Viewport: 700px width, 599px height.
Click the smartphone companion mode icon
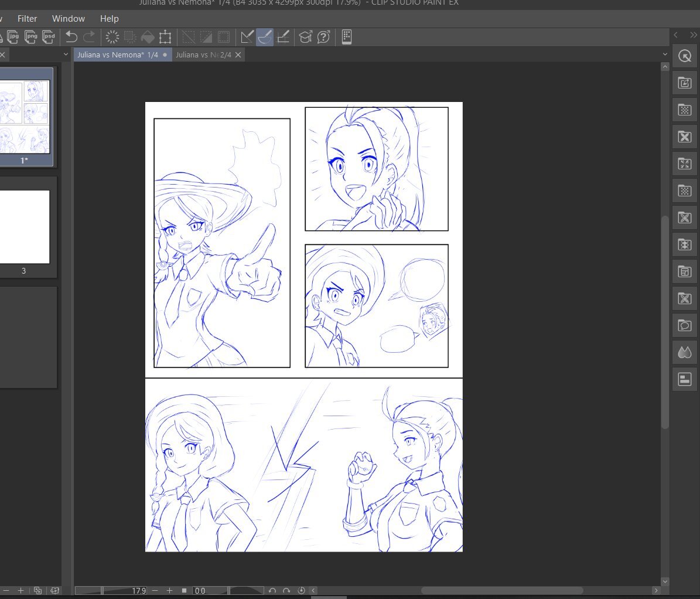347,36
